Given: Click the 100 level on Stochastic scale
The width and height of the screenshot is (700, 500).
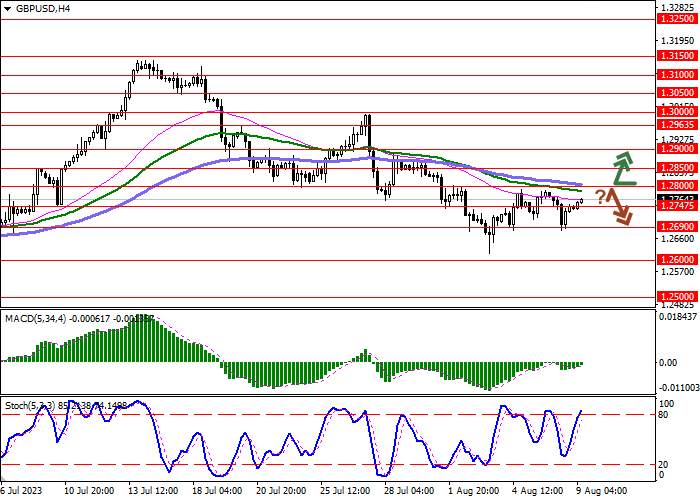Looking at the screenshot, I should pyautogui.click(x=667, y=404).
